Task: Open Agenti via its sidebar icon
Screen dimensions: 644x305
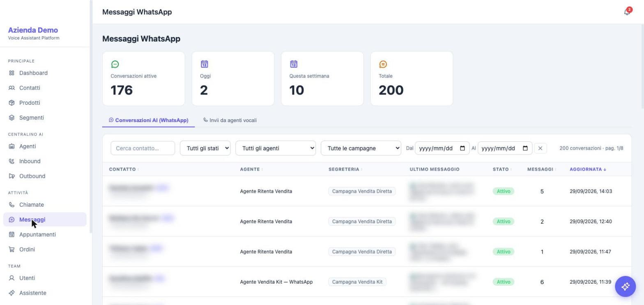Action: coord(11,146)
